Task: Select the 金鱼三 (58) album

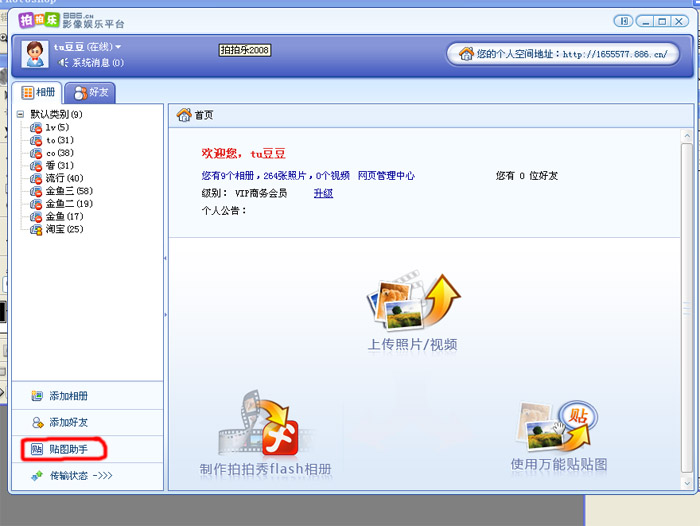Action: (69, 191)
